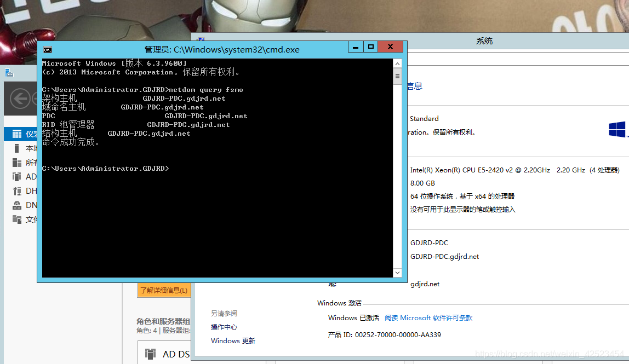This screenshot has width=629, height=364.
Task: Open the 操作中心 link
Action: click(x=224, y=327)
